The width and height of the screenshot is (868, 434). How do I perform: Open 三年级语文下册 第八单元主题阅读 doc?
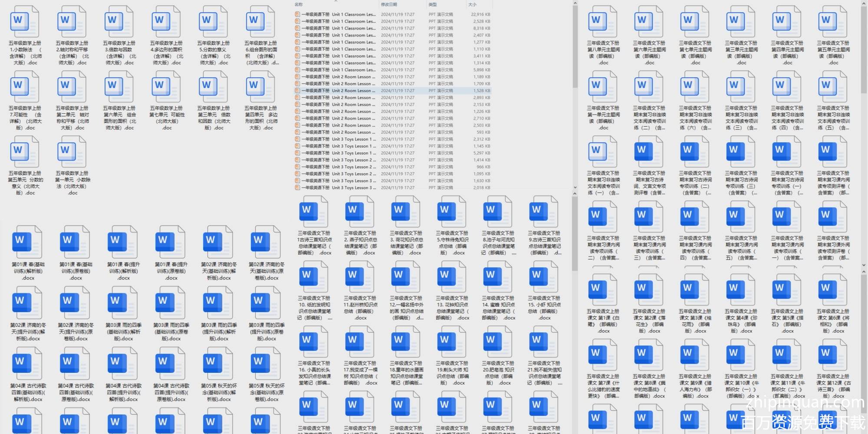click(603, 23)
